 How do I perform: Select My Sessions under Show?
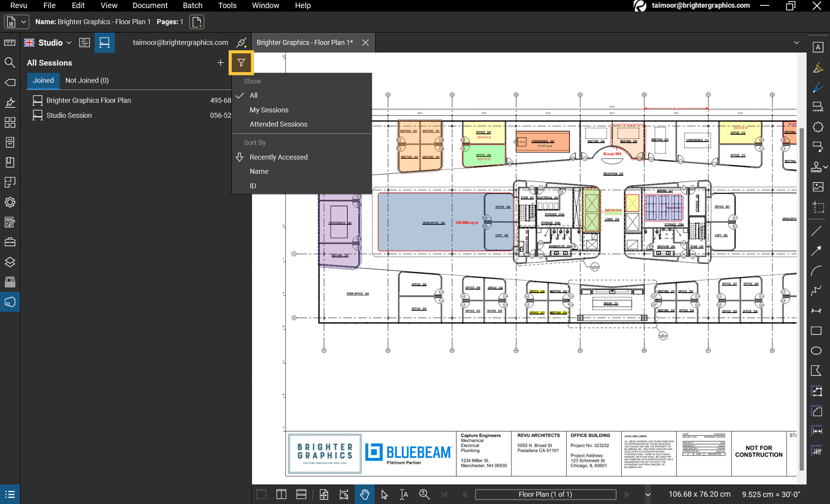269,109
